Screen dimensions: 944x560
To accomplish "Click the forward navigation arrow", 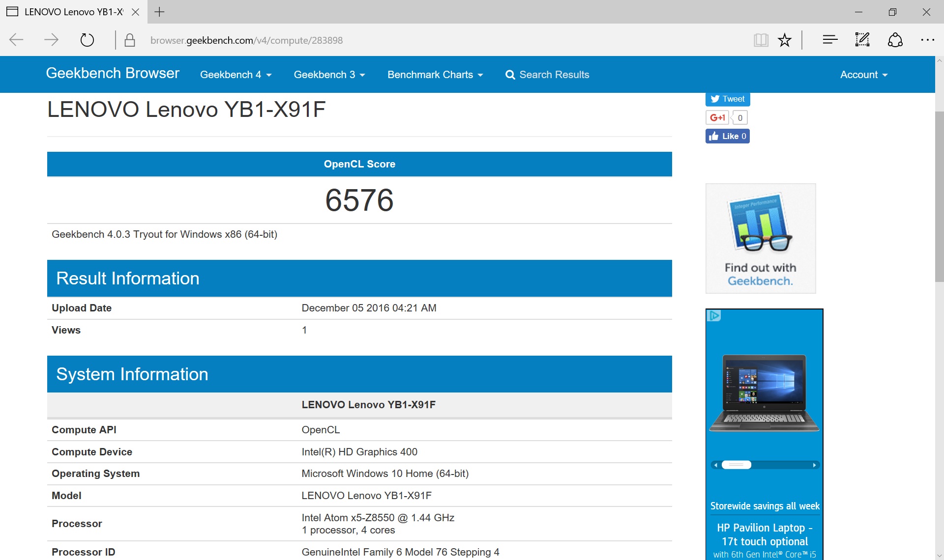I will click(51, 40).
